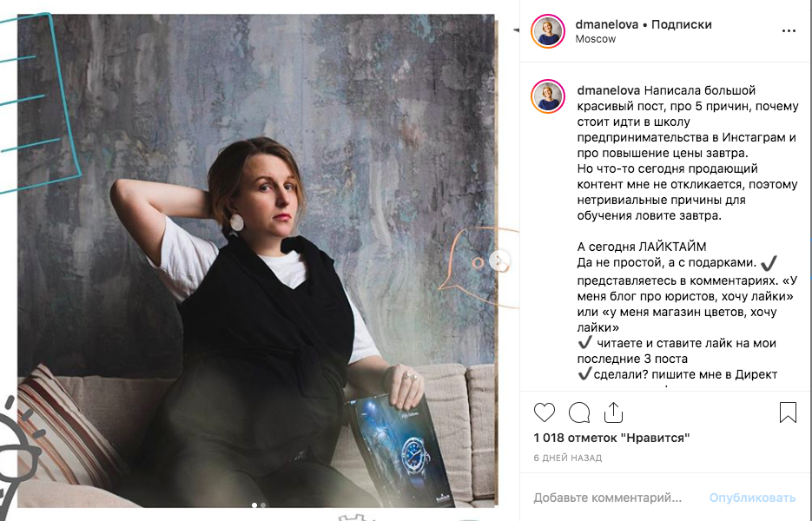The height and width of the screenshot is (521, 812).
Task: Select the second carousel dot indicator
Action: tap(263, 505)
